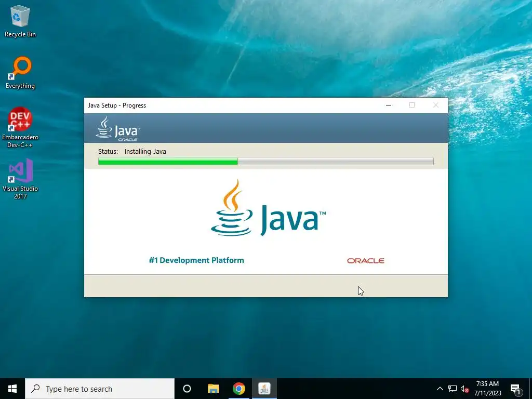Open Cortana circle icon in taskbar
Screen dimensions: 532x399
[x=187, y=389]
